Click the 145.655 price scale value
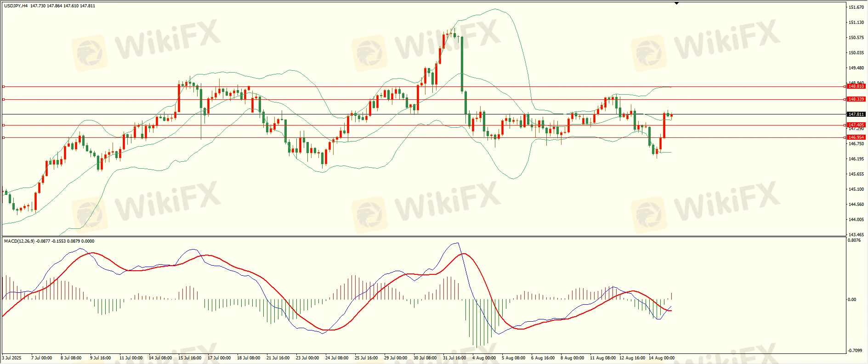This screenshot has height=364, width=868. click(856, 174)
